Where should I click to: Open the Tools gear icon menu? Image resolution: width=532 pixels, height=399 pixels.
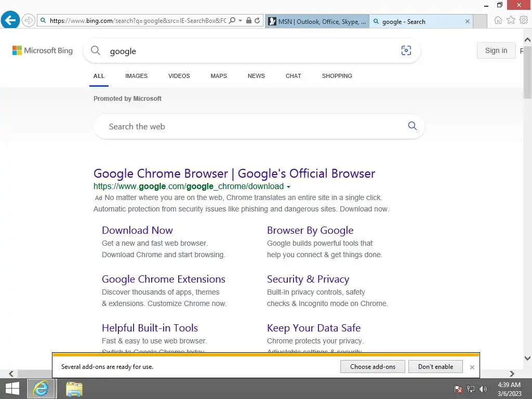point(524,20)
